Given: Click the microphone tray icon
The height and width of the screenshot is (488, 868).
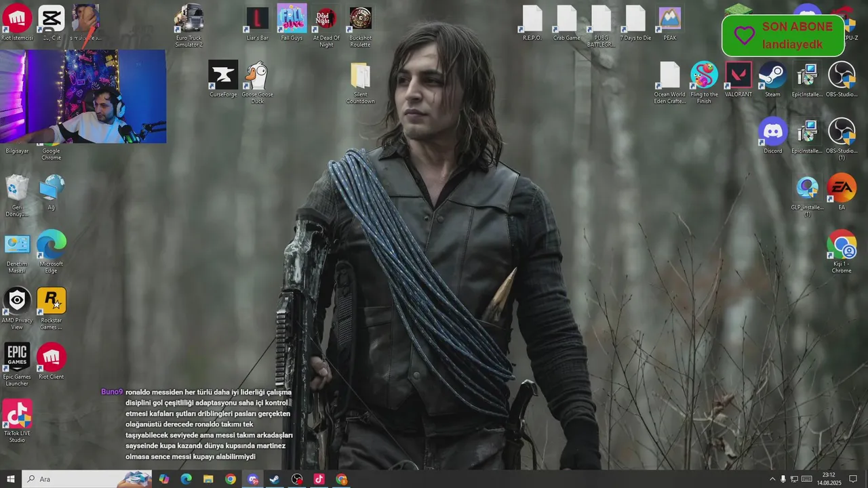Looking at the screenshot, I should 783,479.
